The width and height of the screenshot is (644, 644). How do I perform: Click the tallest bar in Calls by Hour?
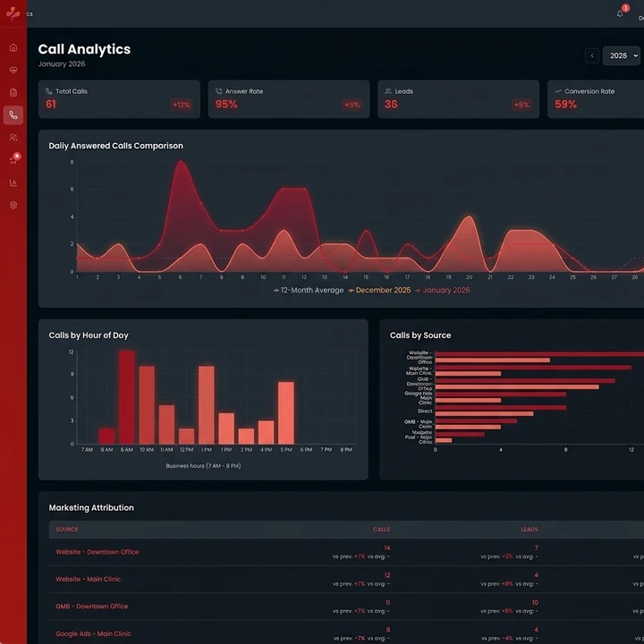point(127,397)
